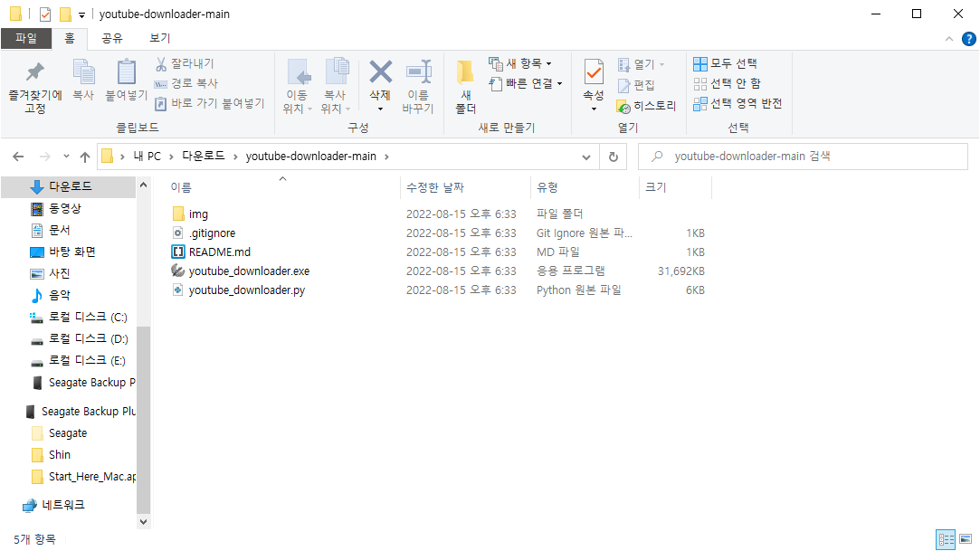Click the Forward navigation arrow
The height and width of the screenshot is (551, 980).
(x=45, y=157)
